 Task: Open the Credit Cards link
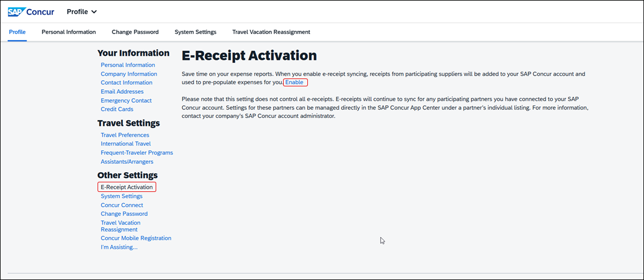point(117,109)
